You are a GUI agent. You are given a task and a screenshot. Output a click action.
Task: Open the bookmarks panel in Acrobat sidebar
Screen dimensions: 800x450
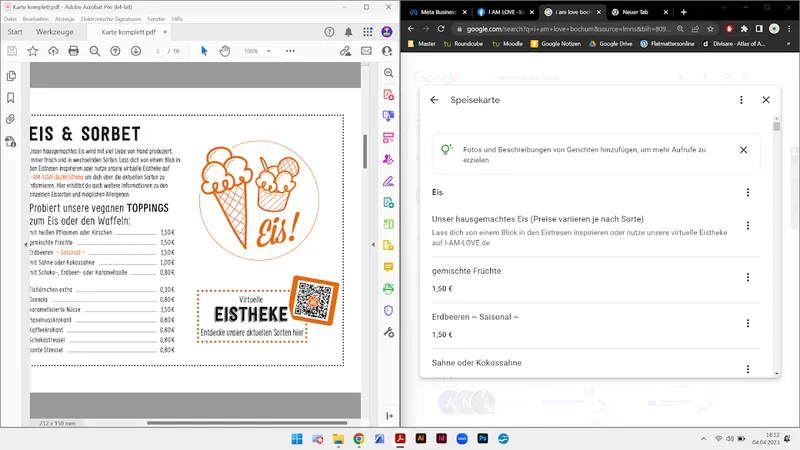tap(11, 97)
